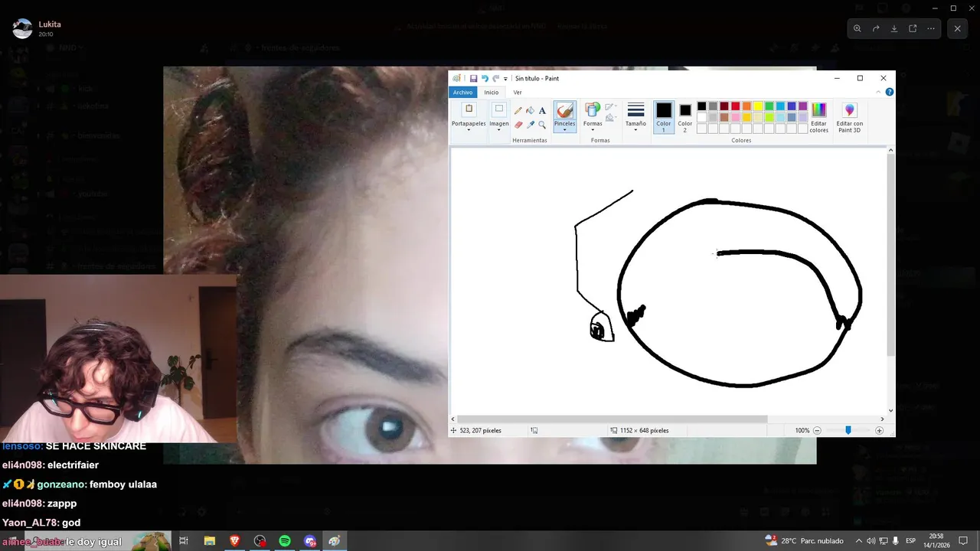The width and height of the screenshot is (980, 551).
Task: Click the Paint icon in the taskbar
Action: [x=335, y=541]
